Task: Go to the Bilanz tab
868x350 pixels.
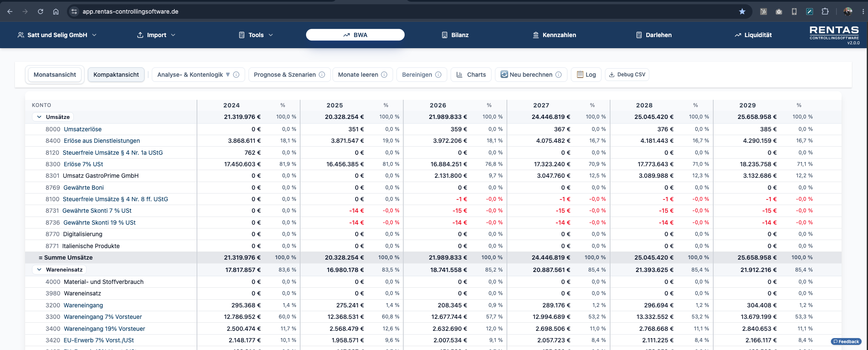Action: coord(455,35)
